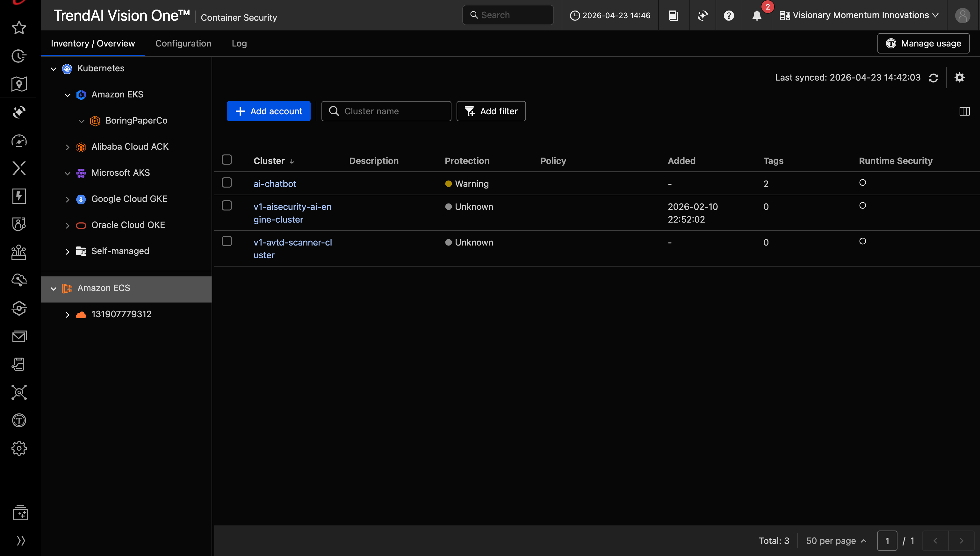This screenshot has width=980, height=556.
Task: Open the endpoint hierarchy icon in sidebar
Action: (19, 252)
